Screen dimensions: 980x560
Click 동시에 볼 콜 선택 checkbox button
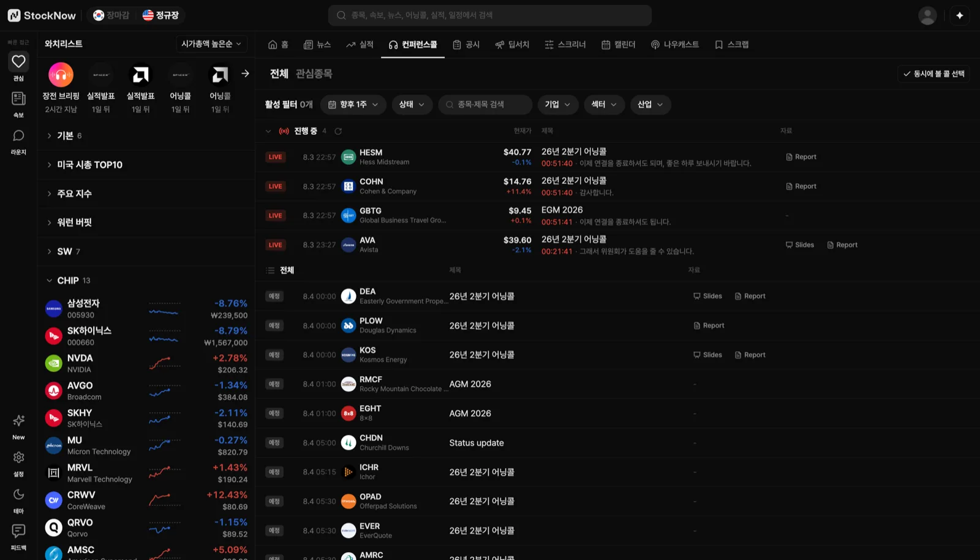point(933,74)
